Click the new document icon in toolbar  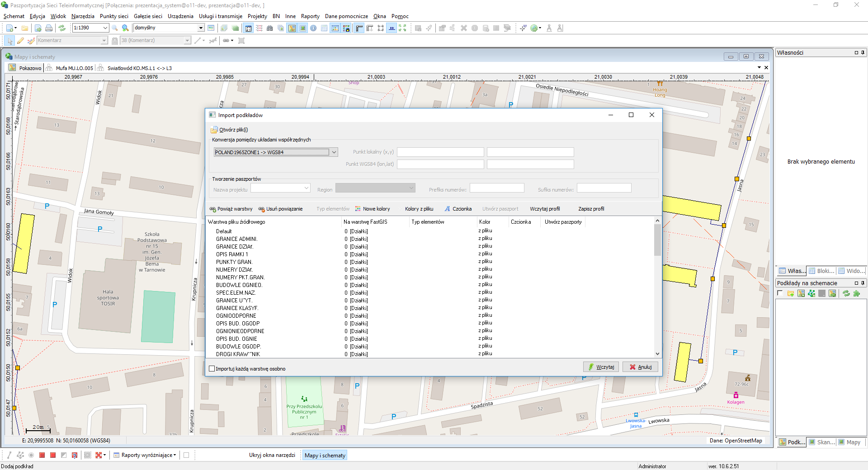(9, 28)
